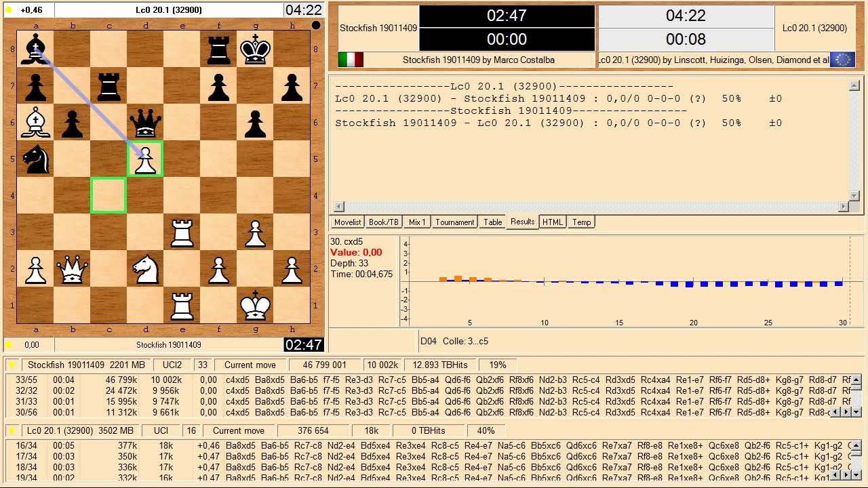
Task: Select the white queen on b2
Action: (x=72, y=269)
